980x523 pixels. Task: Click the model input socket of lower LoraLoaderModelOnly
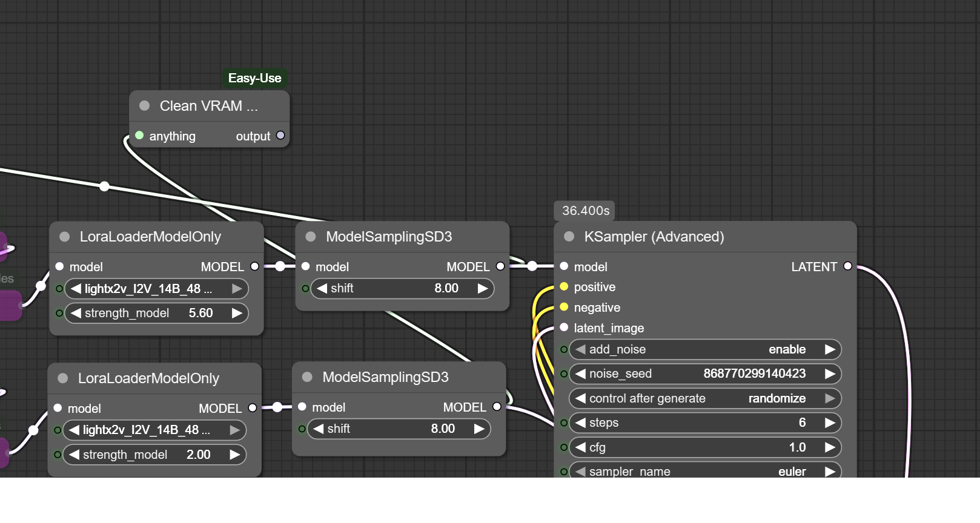pyautogui.click(x=58, y=408)
